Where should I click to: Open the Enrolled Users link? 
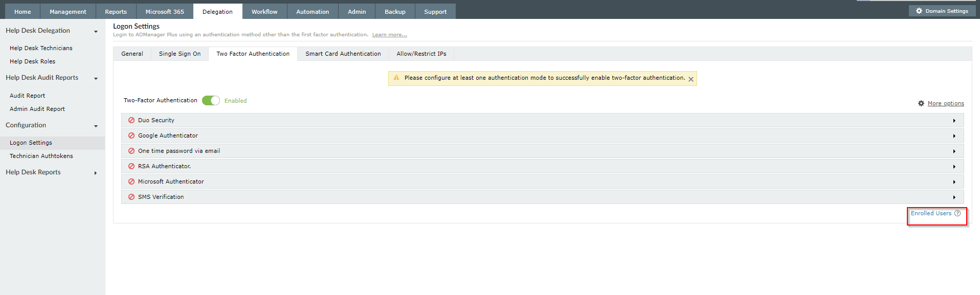point(931,213)
